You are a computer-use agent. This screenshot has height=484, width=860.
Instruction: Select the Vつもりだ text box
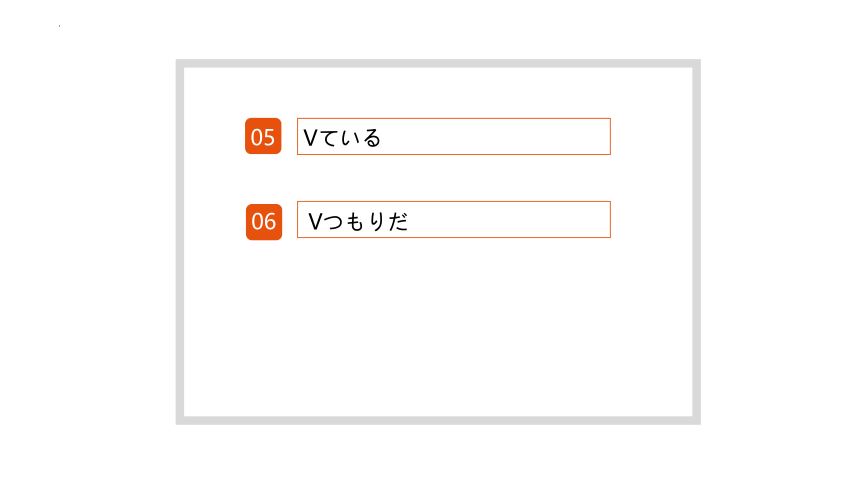pyautogui.click(x=454, y=220)
